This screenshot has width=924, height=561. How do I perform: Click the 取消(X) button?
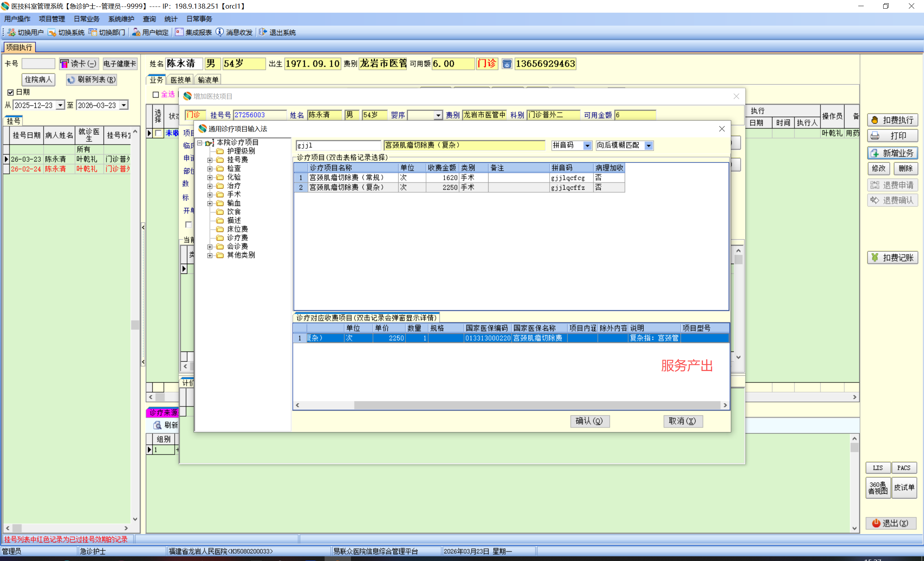(x=682, y=421)
